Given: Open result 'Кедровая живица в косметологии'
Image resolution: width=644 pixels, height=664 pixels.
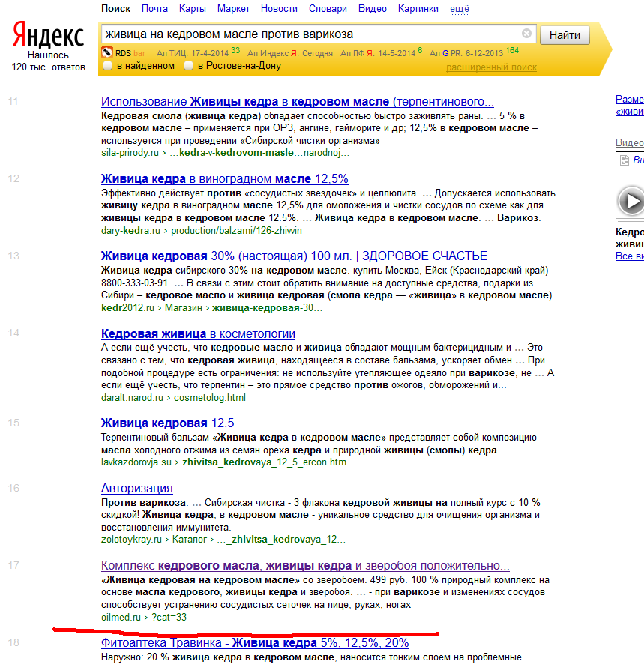Looking at the screenshot, I should [198, 333].
